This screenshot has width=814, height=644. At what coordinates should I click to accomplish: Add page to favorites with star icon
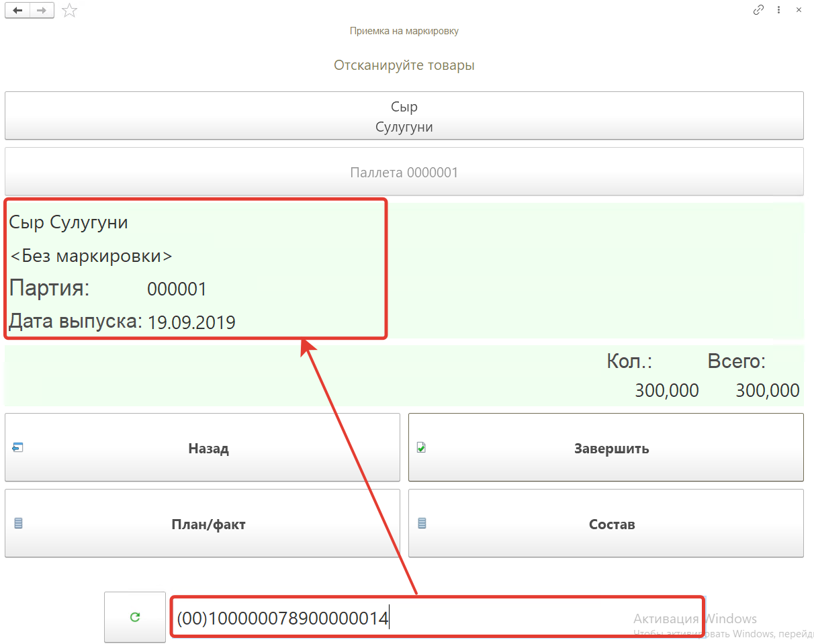click(x=69, y=10)
